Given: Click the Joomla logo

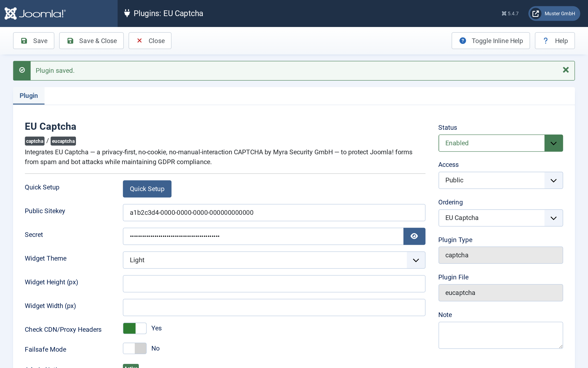Looking at the screenshot, I should (35, 13).
